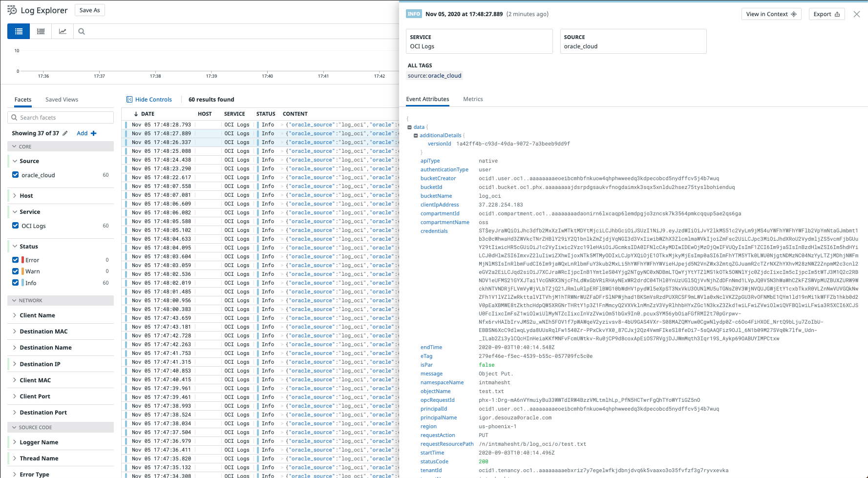Click the requestAction attribute key
This screenshot has height=478, width=868.
click(x=438, y=436)
